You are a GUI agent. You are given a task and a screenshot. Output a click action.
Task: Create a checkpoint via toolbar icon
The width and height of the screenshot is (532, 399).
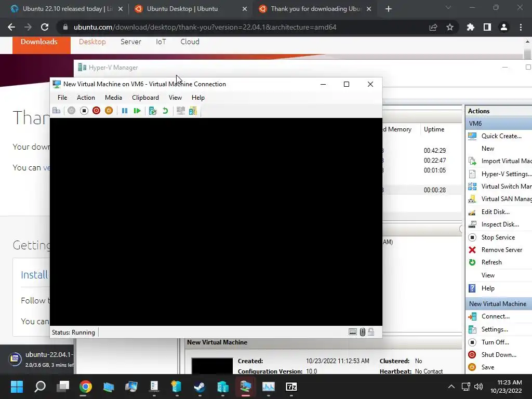click(153, 111)
